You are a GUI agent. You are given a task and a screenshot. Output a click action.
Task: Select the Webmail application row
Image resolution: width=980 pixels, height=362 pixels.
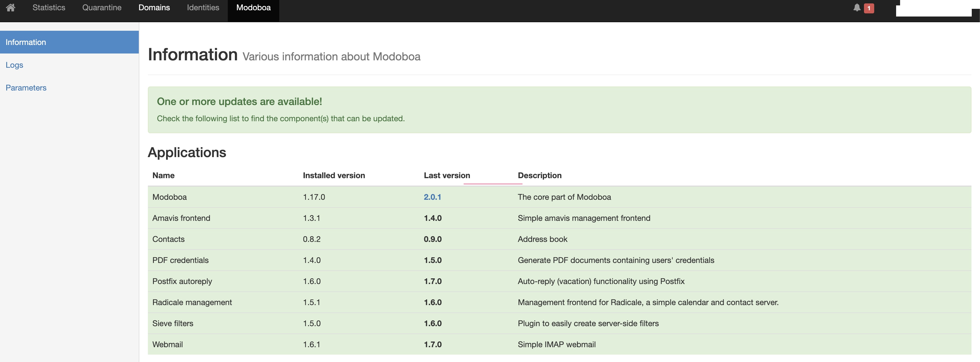pyautogui.click(x=168, y=344)
